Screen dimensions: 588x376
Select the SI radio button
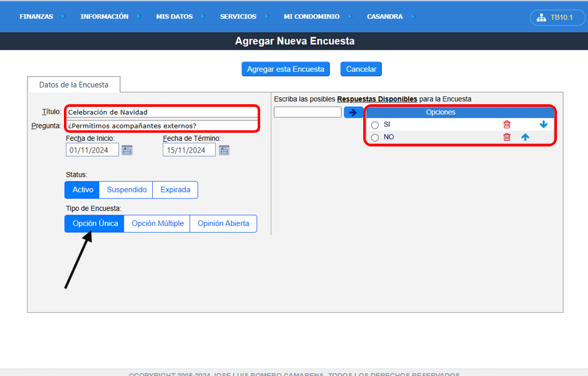tap(375, 125)
